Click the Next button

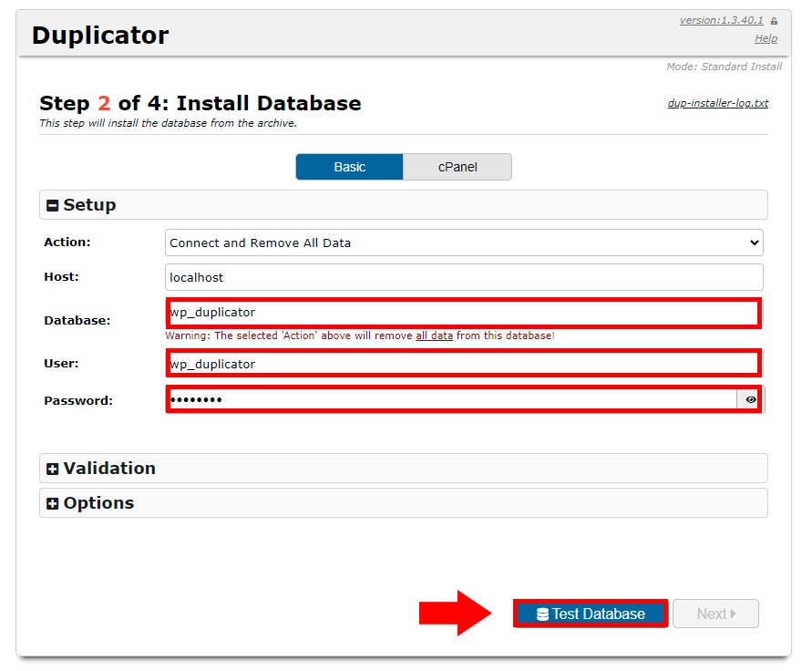[715, 614]
